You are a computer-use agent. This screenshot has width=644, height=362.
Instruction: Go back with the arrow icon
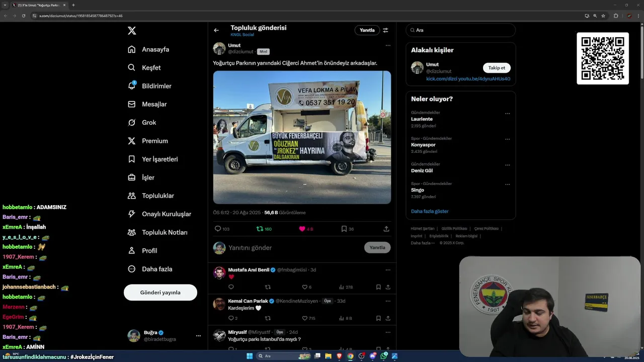(216, 30)
